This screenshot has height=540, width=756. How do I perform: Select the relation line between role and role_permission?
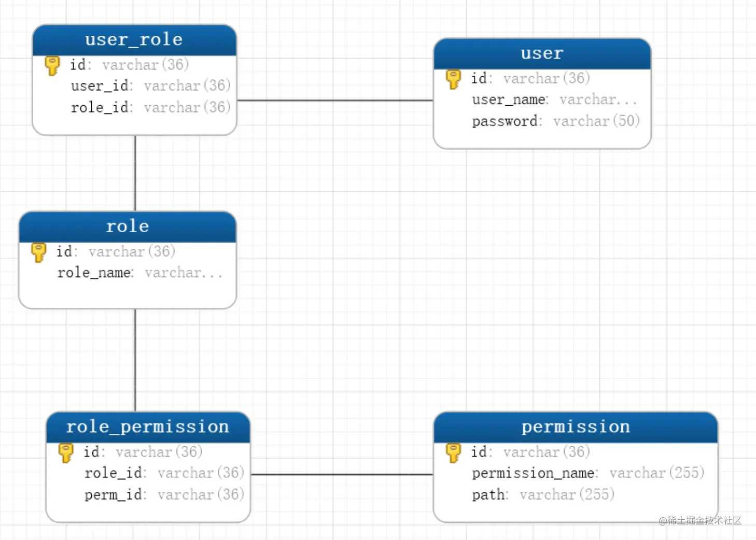(x=135, y=361)
